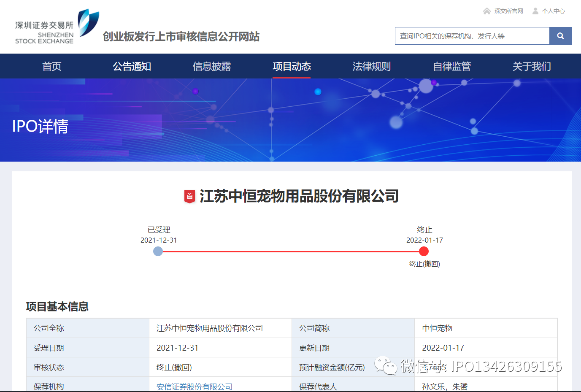Click the red 终止 timeline dot
581x392 pixels.
click(424, 251)
